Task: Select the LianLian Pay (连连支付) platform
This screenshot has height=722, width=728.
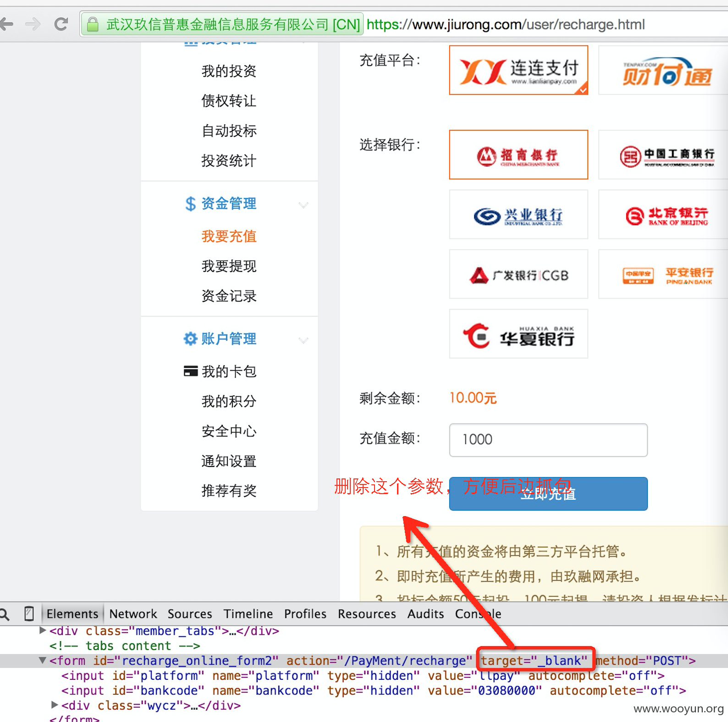Action: (518, 70)
